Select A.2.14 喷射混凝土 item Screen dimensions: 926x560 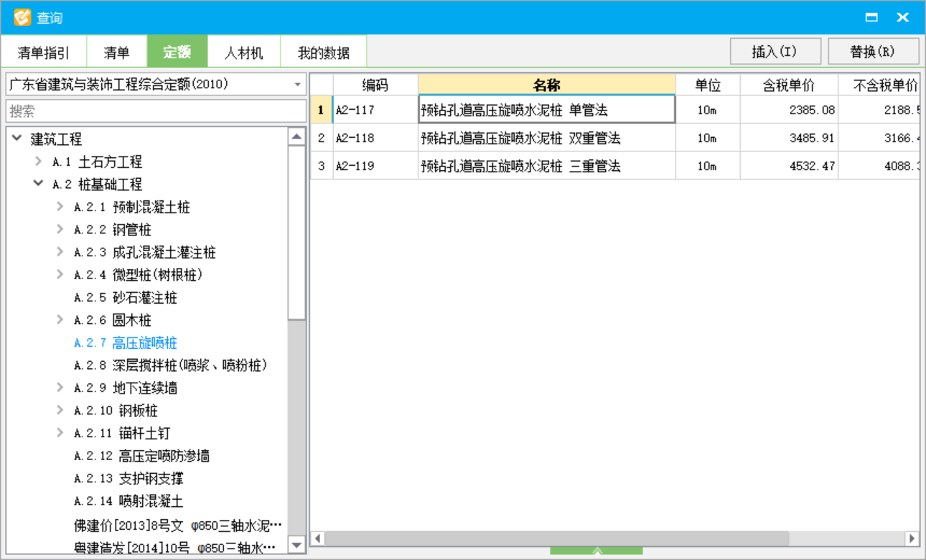point(128,501)
